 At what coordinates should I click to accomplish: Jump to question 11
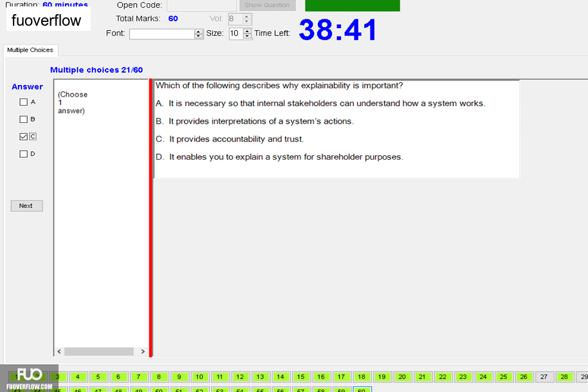pos(220,377)
